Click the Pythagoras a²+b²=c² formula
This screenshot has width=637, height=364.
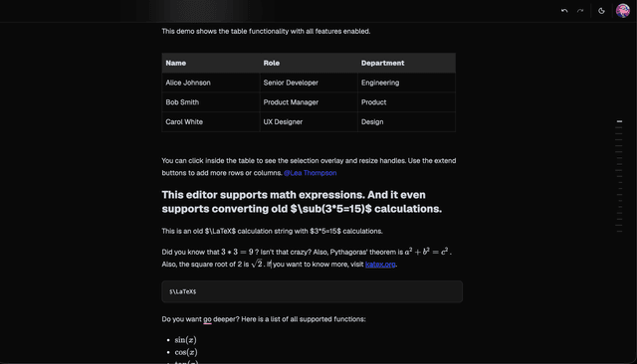click(427, 252)
